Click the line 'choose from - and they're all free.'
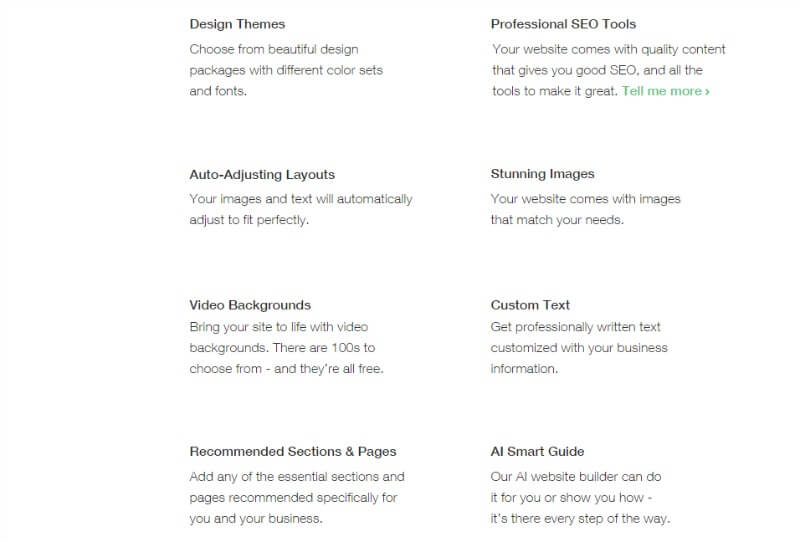Viewport: 800px width, 542px height. point(286,369)
